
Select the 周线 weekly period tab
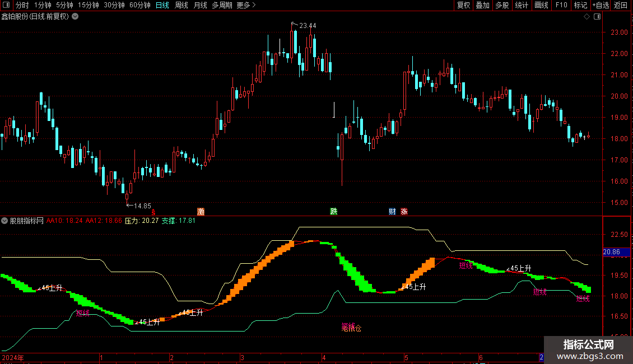click(181, 5)
